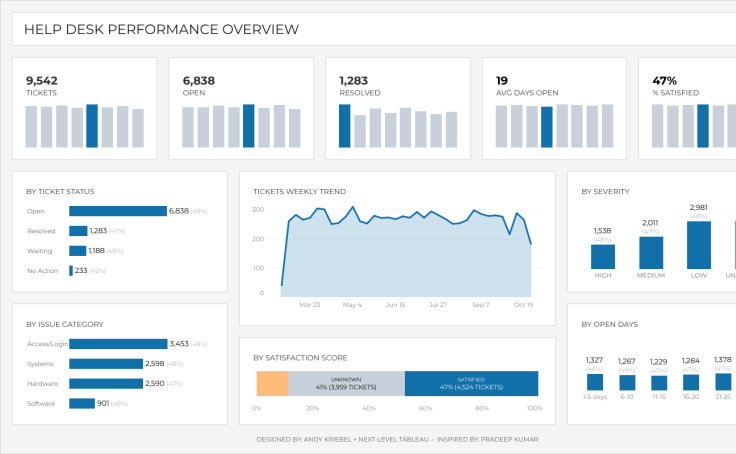
Task: Select the gray Unknown satisfaction segment
Action: coord(346,384)
